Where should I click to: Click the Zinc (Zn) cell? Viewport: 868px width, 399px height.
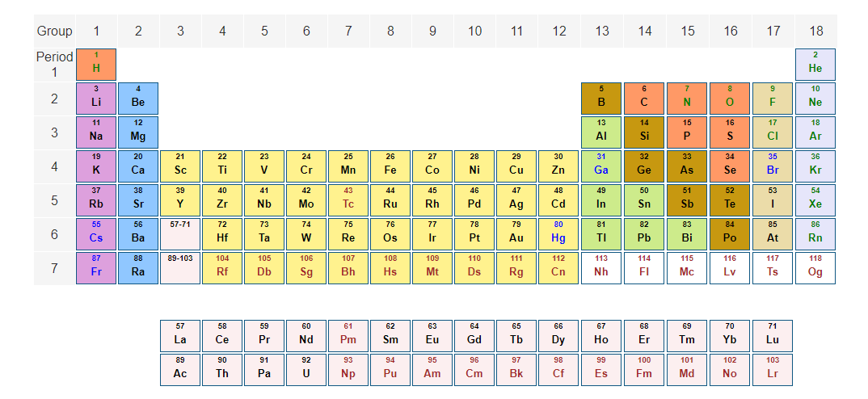coord(558,166)
